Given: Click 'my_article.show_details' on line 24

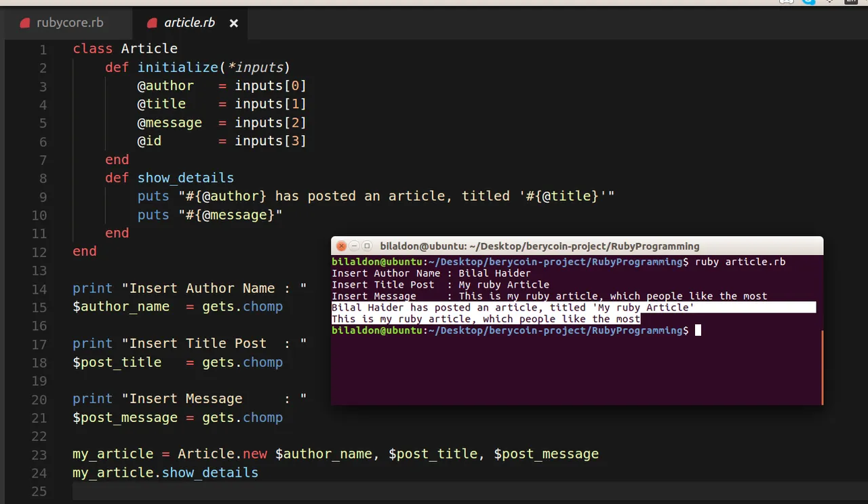Looking at the screenshot, I should pyautogui.click(x=165, y=472).
